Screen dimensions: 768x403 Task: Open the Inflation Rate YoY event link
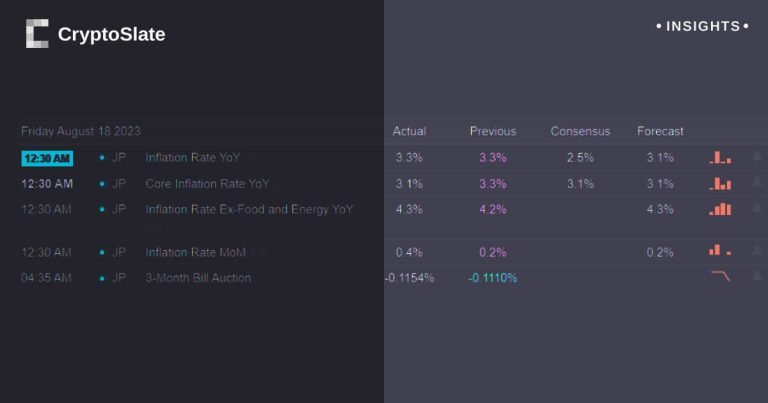point(192,158)
